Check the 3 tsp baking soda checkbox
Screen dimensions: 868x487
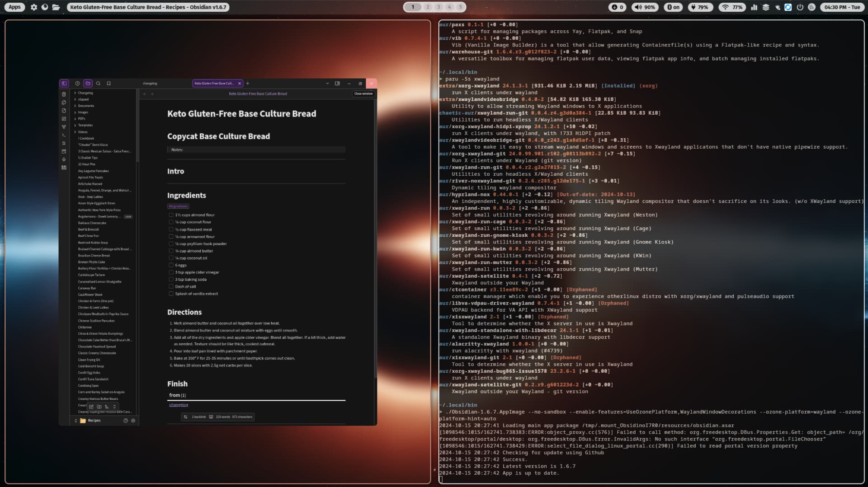171,279
